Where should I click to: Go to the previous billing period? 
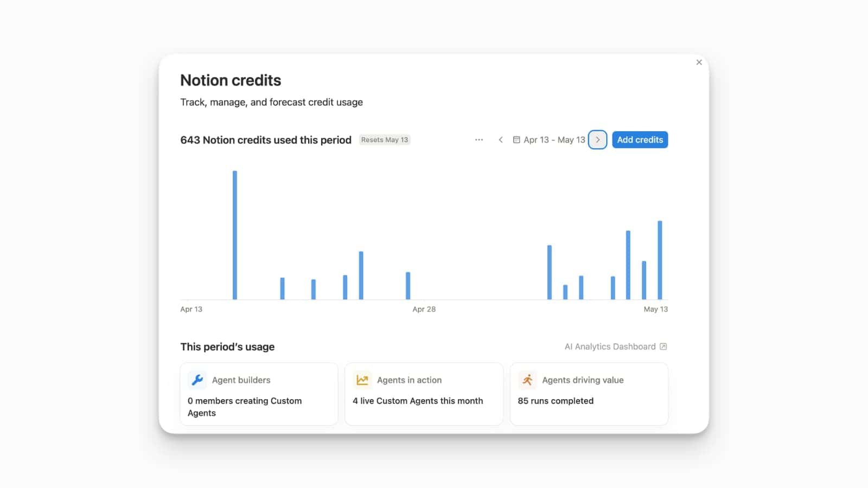(500, 140)
